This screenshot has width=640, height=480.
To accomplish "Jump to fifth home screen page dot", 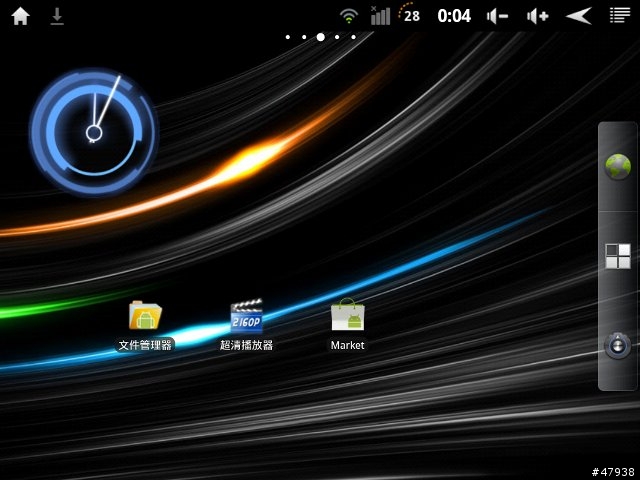I will tap(353, 37).
